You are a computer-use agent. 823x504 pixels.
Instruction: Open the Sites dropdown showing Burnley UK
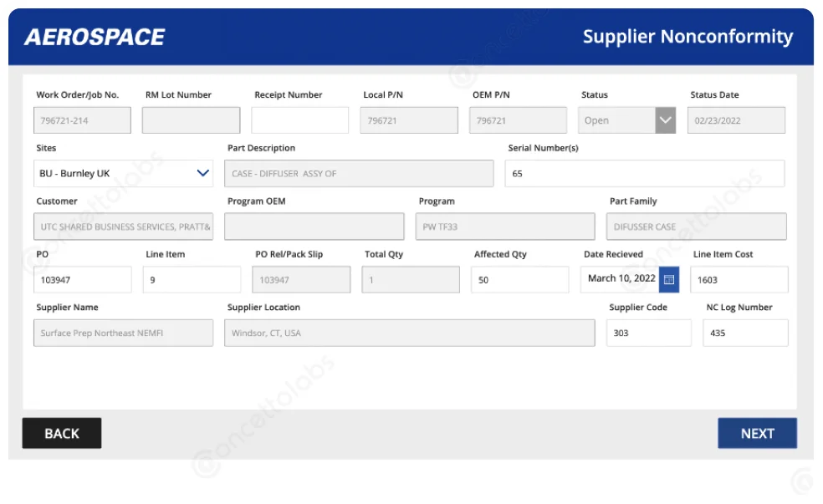click(x=124, y=174)
